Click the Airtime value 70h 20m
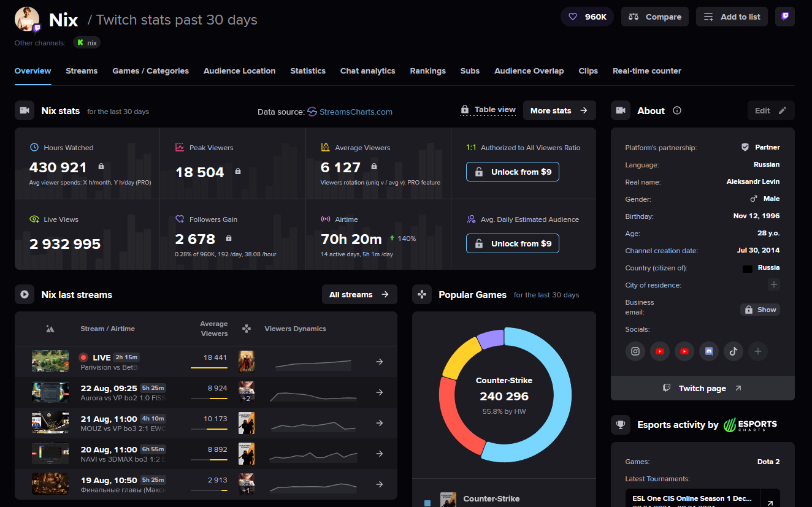 pos(351,239)
